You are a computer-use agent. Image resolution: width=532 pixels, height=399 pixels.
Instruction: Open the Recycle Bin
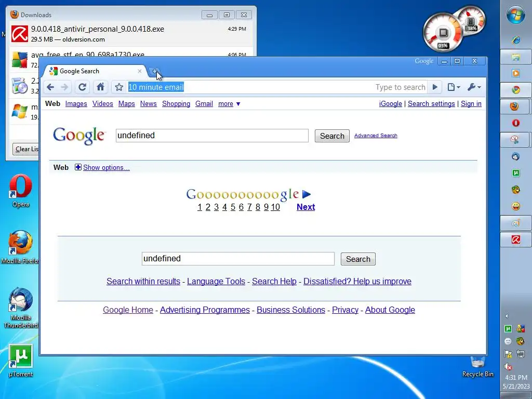478,367
